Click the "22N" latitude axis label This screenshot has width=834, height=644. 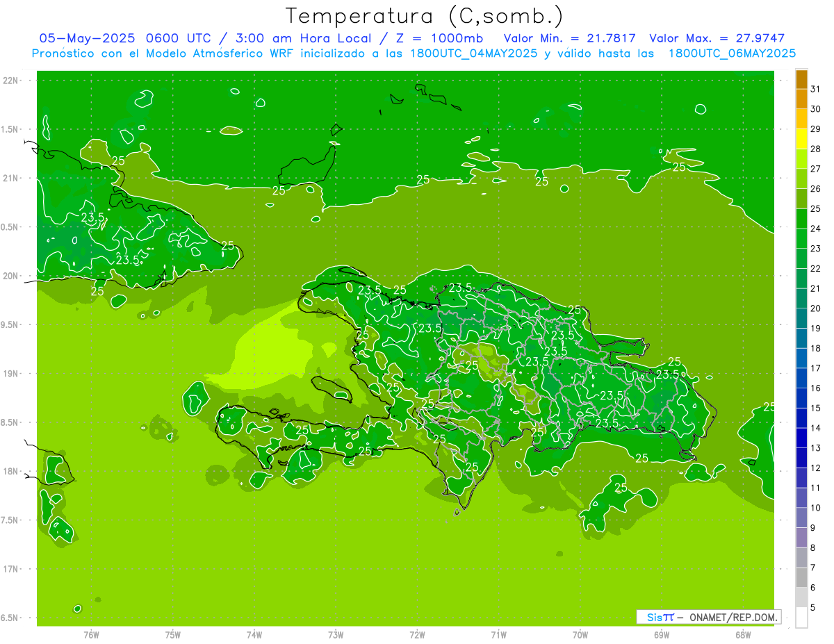(x=10, y=81)
